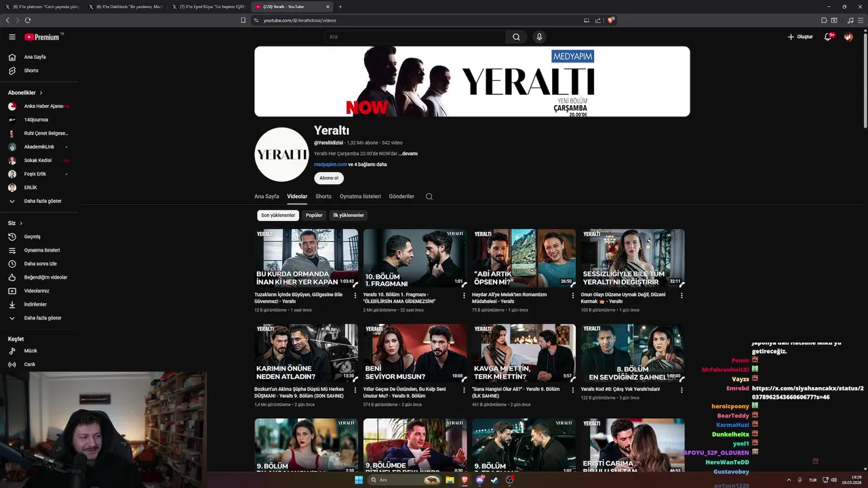Open Sokak Kedisi subscription channel

coord(38,161)
